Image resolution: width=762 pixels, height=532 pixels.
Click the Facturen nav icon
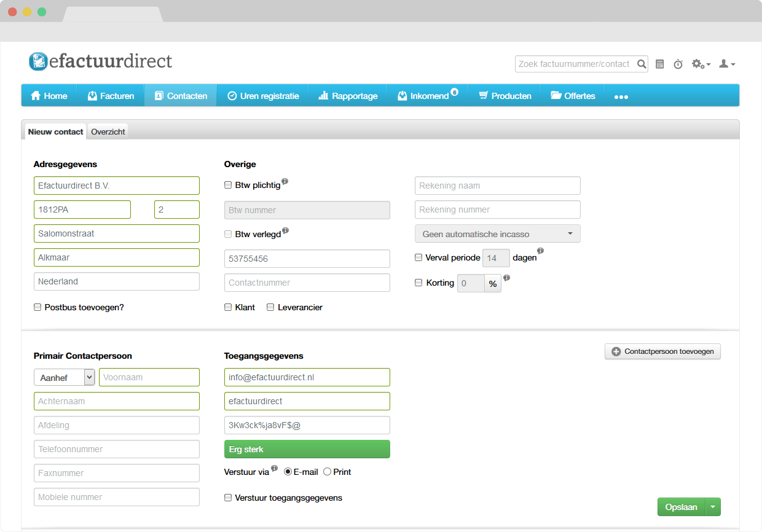tap(93, 96)
